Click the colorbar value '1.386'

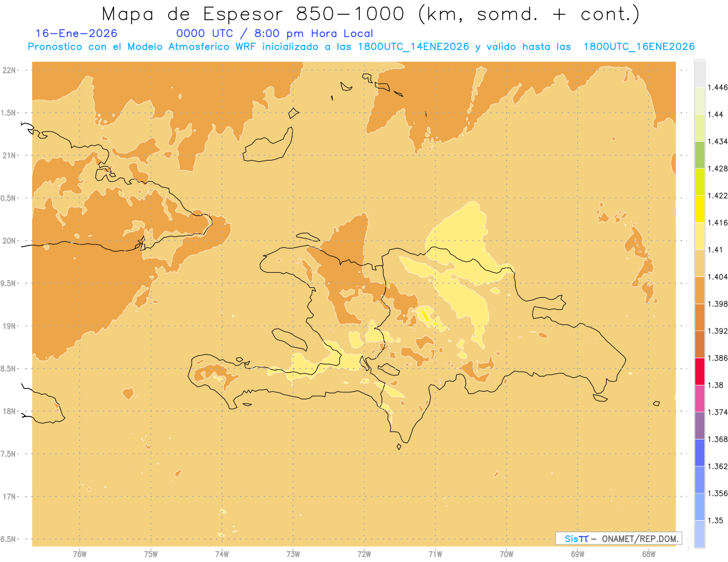pos(719,358)
